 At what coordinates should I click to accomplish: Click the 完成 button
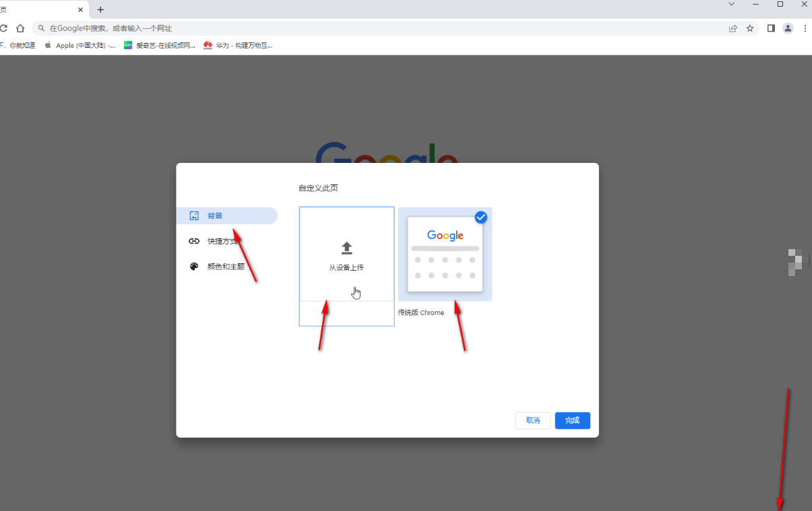pos(573,420)
